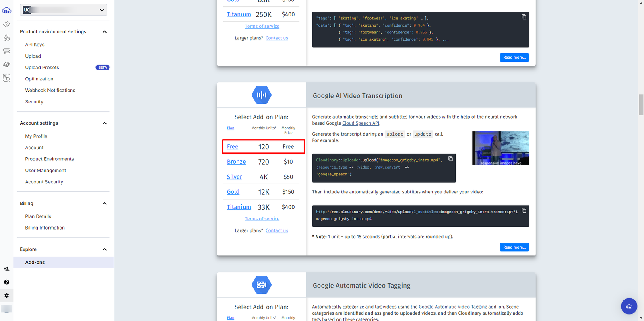Image resolution: width=644 pixels, height=321 pixels.
Task: Select the Titanium 250K plan link
Action: pyautogui.click(x=239, y=14)
